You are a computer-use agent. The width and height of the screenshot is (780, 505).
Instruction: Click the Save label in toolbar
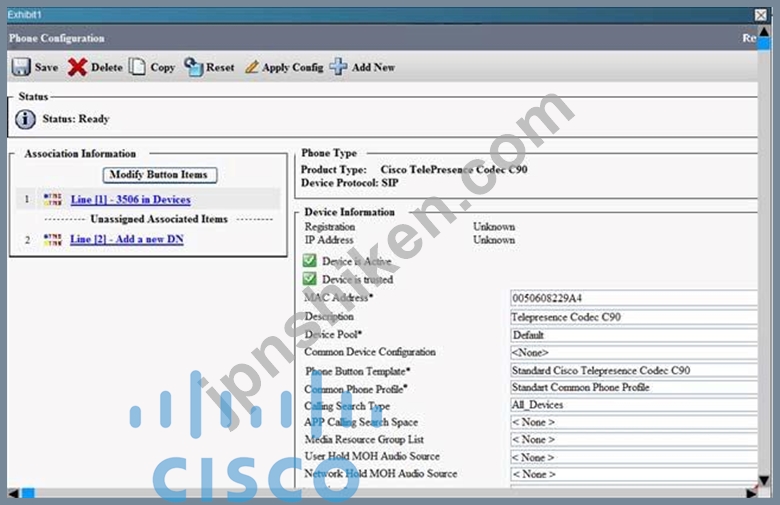(46, 67)
